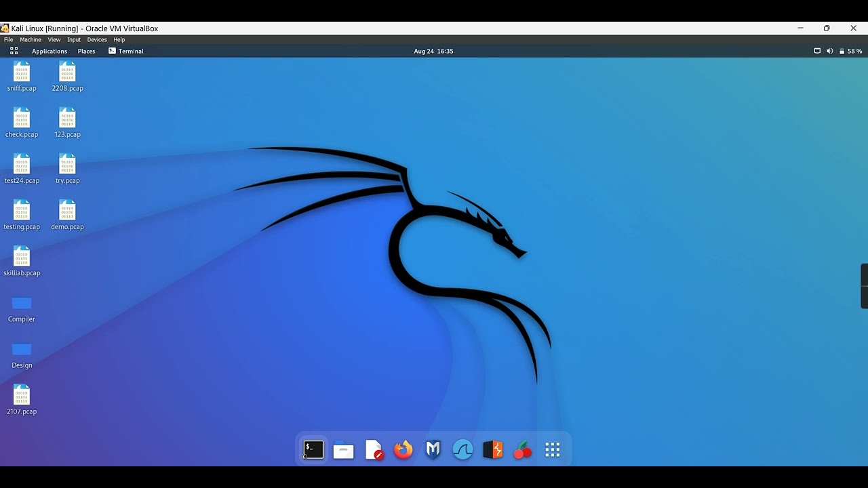This screenshot has height=488, width=868.
Task: Launch the text editor dock icon
Action: pos(374,450)
